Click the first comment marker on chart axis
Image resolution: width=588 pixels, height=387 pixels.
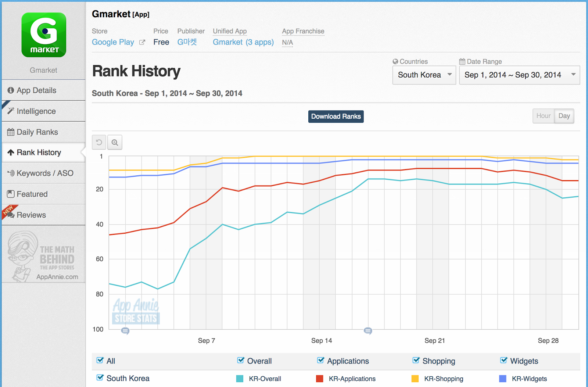tap(125, 331)
